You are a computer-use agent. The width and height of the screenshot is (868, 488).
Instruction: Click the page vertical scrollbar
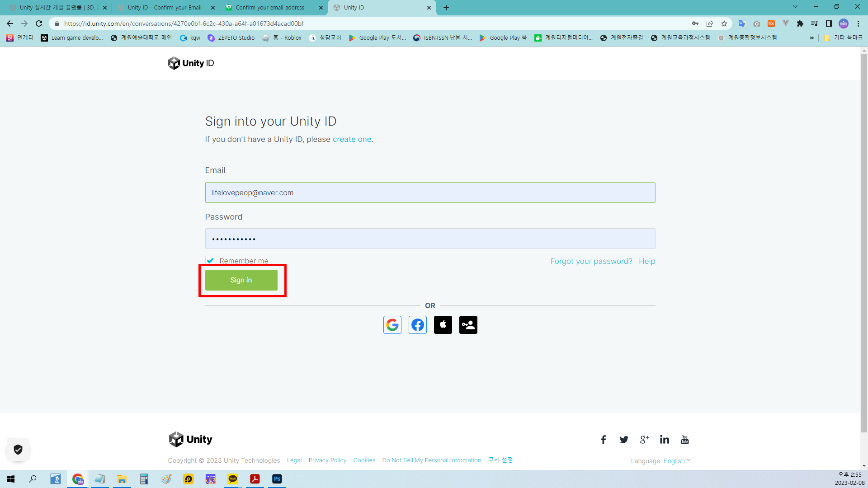tap(864, 243)
